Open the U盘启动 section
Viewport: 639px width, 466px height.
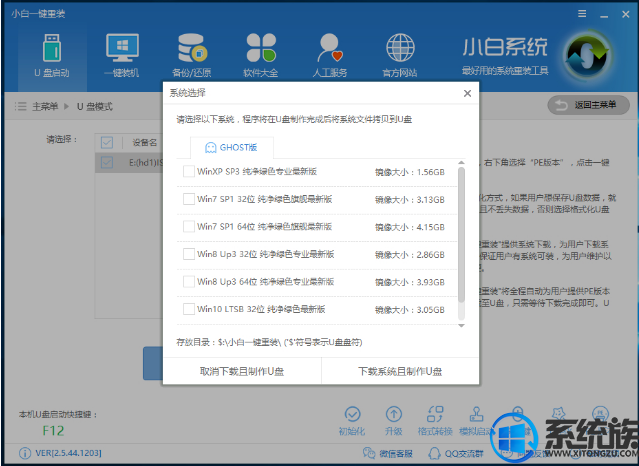tap(52, 56)
